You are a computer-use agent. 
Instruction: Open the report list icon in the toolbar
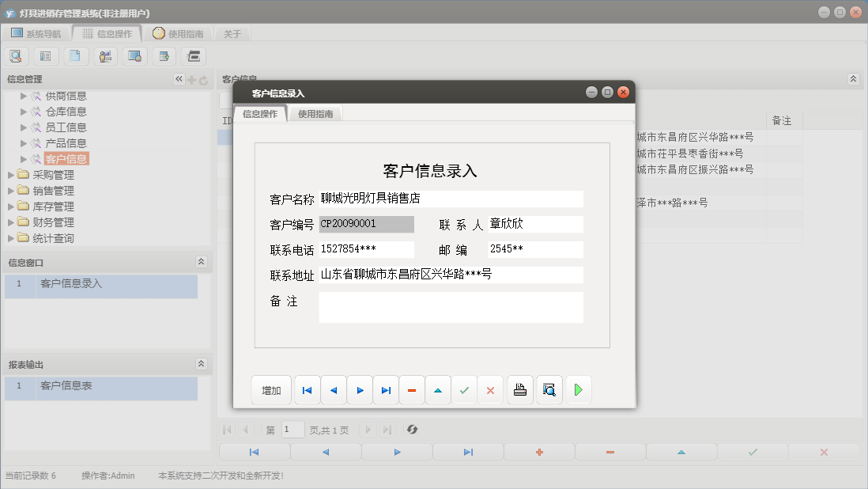(x=45, y=55)
